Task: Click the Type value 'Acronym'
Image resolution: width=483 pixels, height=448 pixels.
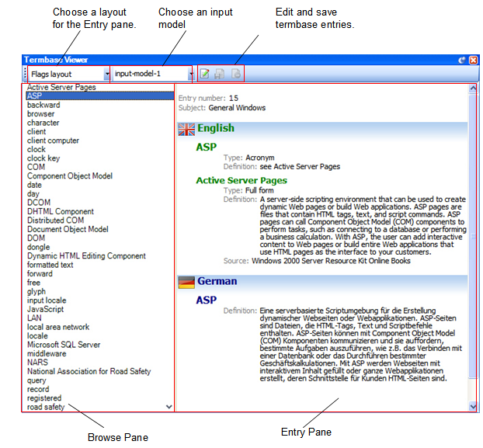Action: click(259, 158)
